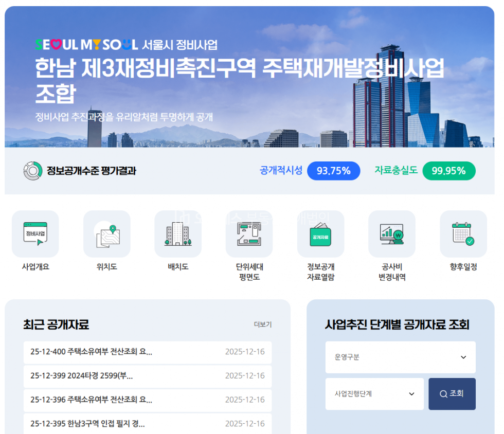Open document 25-12-400 주택소유여부 전산조회
Screen dimensions: 504x434
[x=148, y=352]
